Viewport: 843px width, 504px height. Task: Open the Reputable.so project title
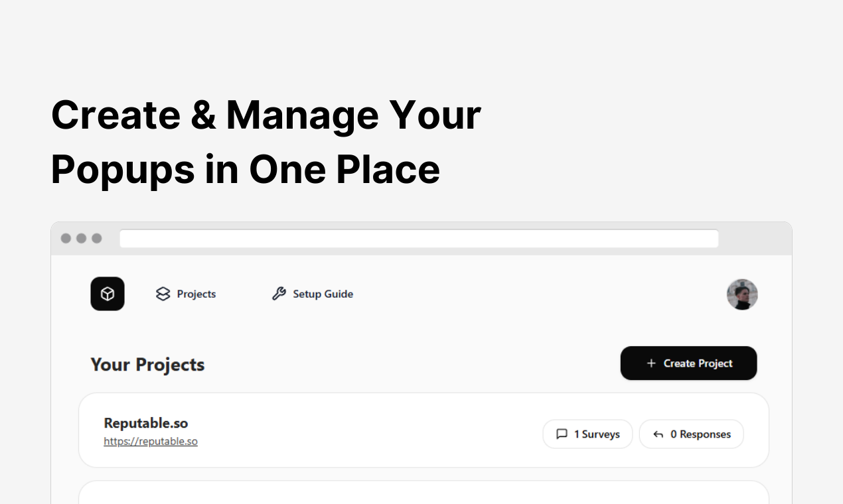pos(146,423)
